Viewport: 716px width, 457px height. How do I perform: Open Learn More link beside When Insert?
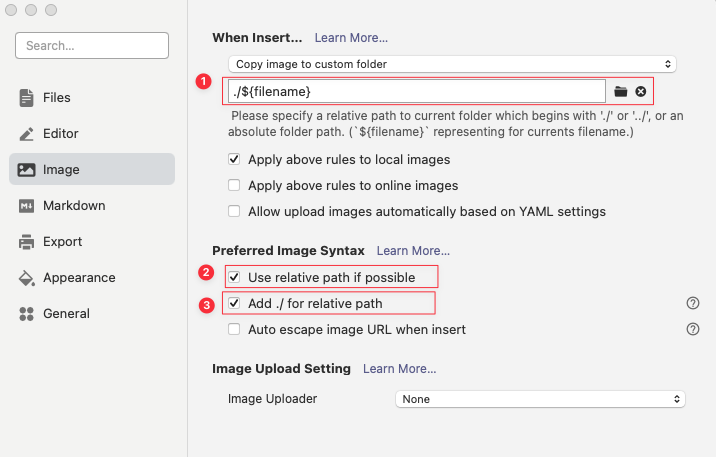pyautogui.click(x=351, y=38)
